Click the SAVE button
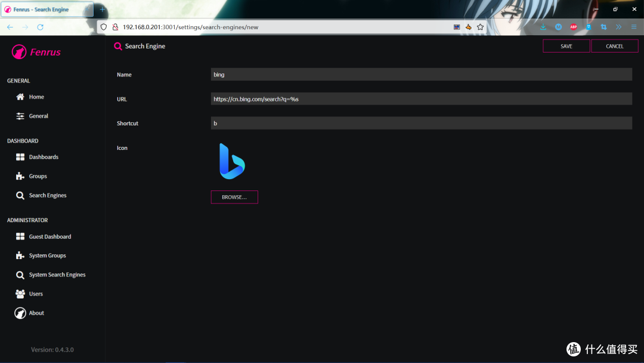This screenshot has width=644, height=363. (x=565, y=45)
